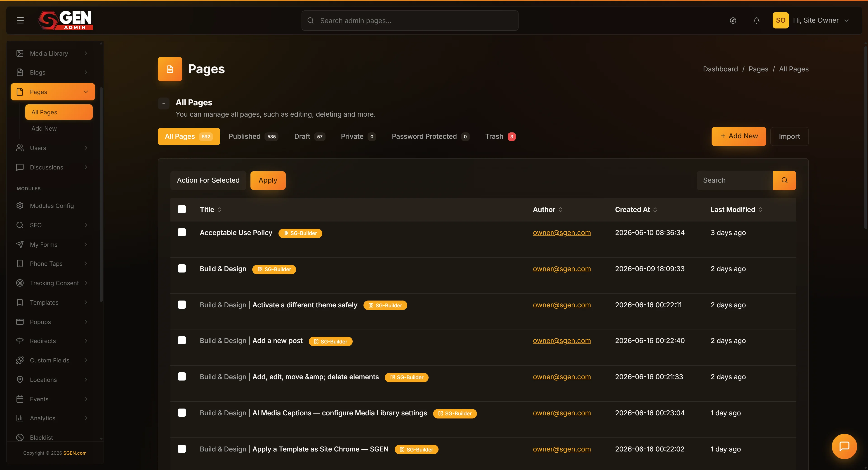Click the sidebar vertical scrollbar
Image resolution: width=868 pixels, height=470 pixels.
(x=101, y=194)
